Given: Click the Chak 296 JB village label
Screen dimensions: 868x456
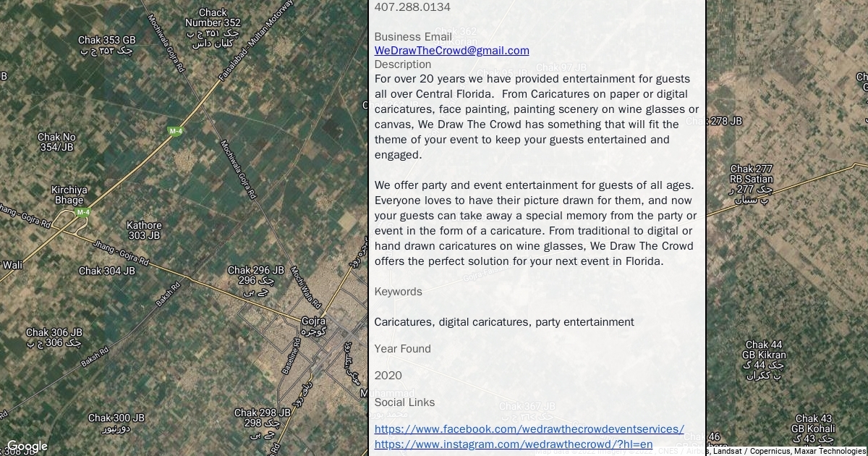Looking at the screenshot, I should (x=255, y=271).
